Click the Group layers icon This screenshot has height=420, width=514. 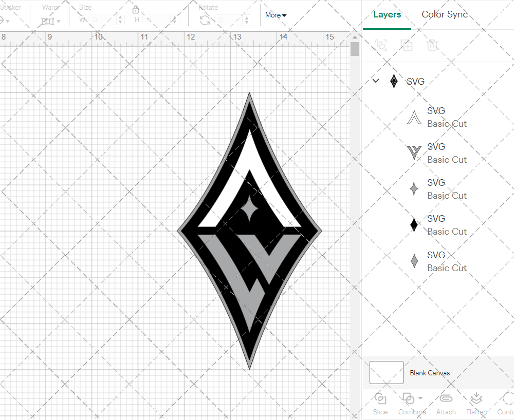point(381,45)
